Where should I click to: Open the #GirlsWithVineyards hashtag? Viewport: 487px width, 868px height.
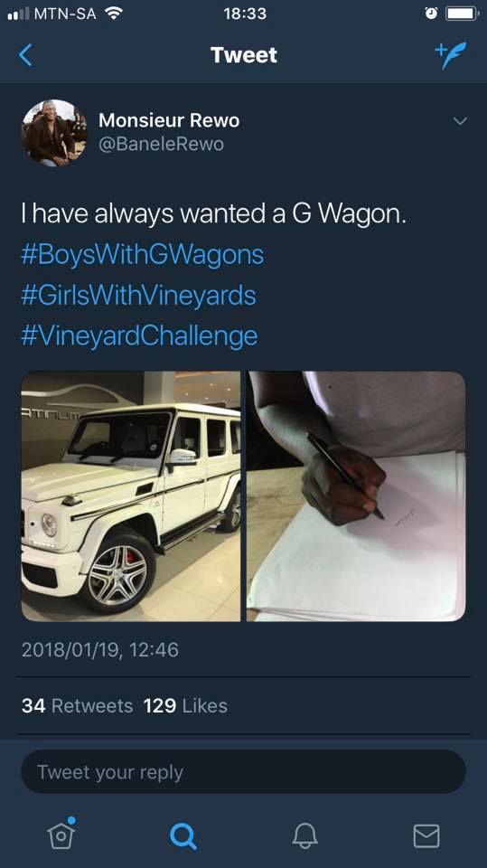(x=138, y=295)
